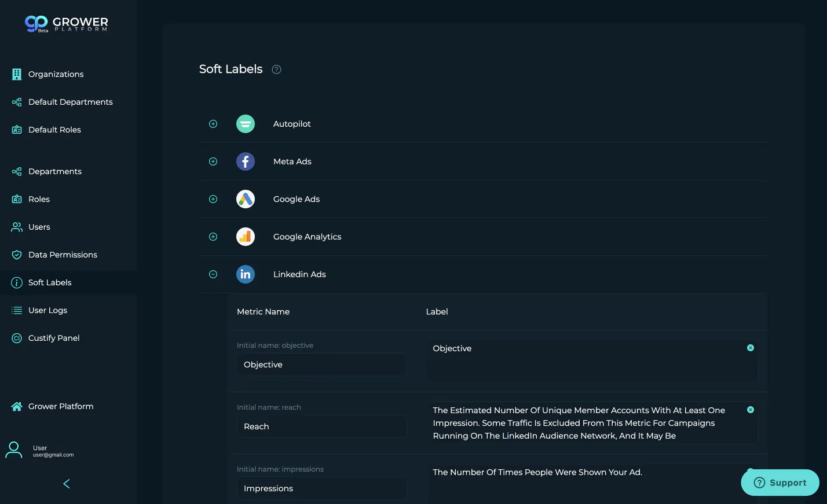Open Roles in the sidebar

[68, 199]
